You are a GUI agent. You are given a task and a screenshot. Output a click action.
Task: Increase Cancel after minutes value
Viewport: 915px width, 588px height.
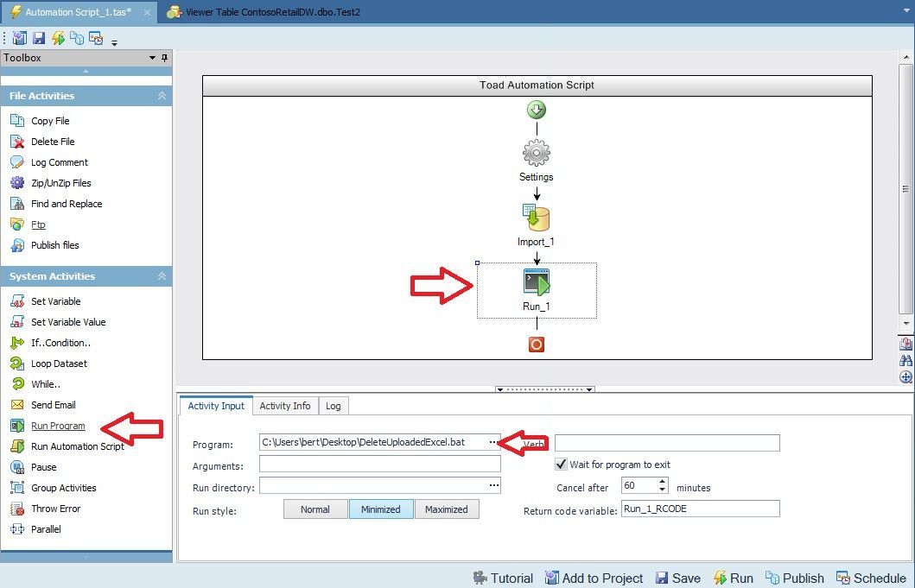(x=663, y=481)
